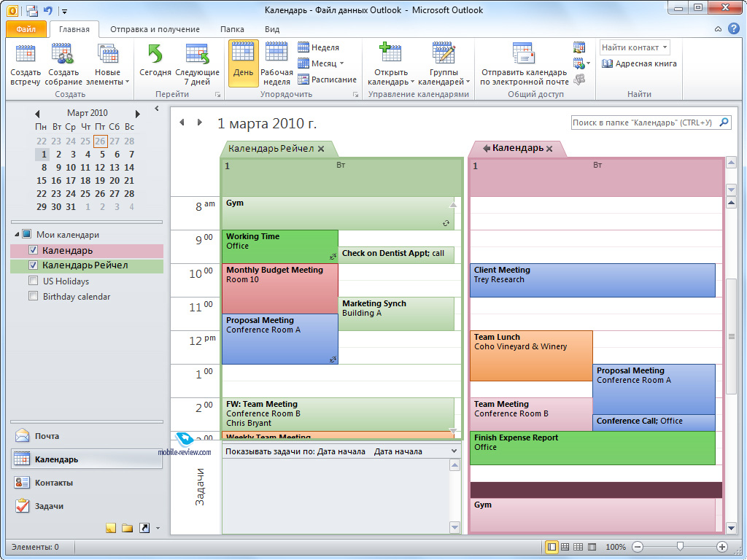747x560 pixels.
Task: Switch to День view
Action: [244, 64]
